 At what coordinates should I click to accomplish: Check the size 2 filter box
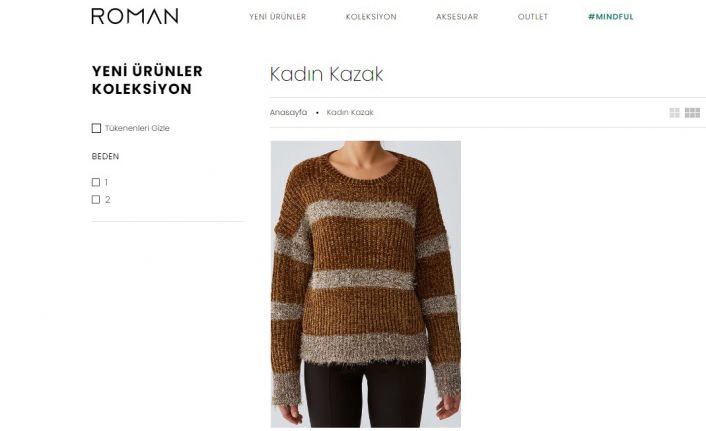tap(96, 200)
